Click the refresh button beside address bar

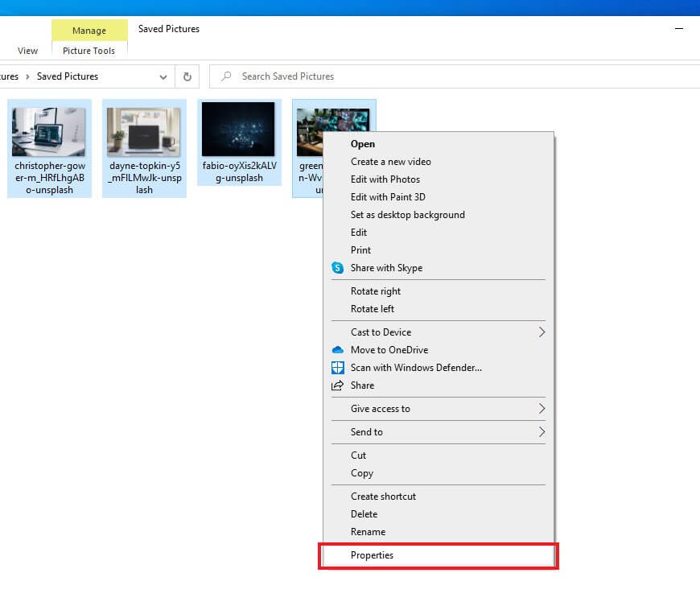click(187, 76)
